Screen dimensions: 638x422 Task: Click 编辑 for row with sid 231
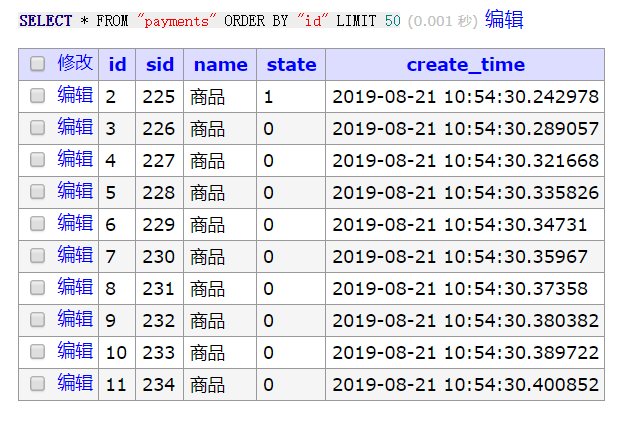pos(75,287)
